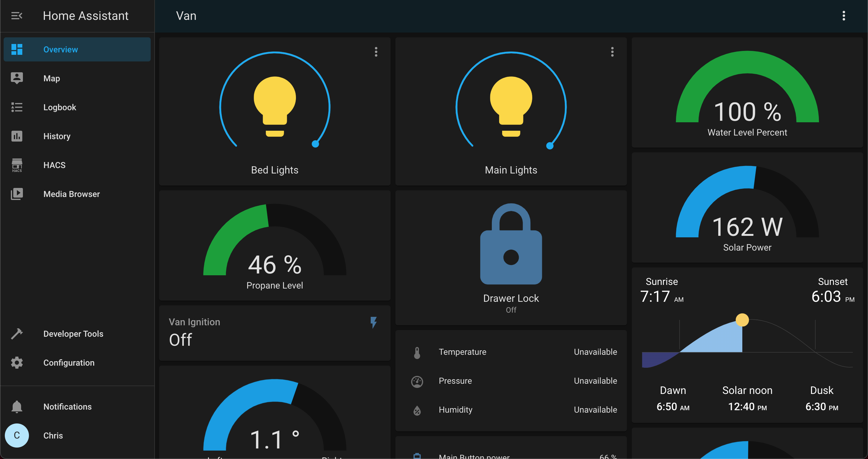Open the Bed Lights card options menu

click(x=376, y=52)
